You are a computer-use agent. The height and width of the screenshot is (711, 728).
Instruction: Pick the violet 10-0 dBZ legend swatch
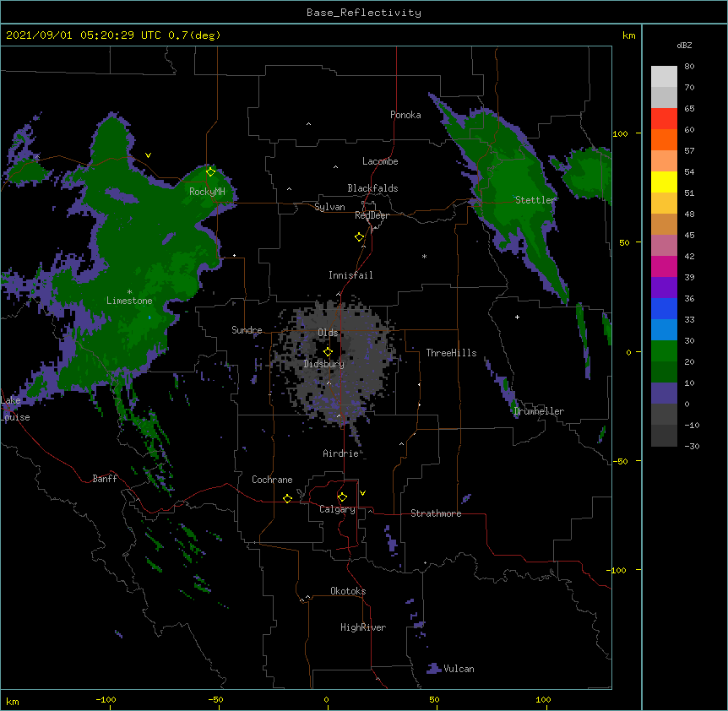[x=664, y=393]
